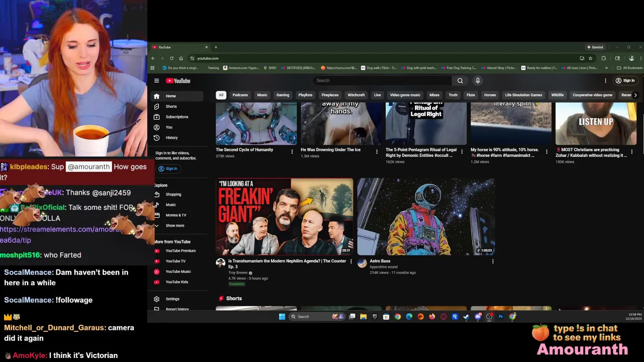Open Settings in the sidebar

(178, 299)
